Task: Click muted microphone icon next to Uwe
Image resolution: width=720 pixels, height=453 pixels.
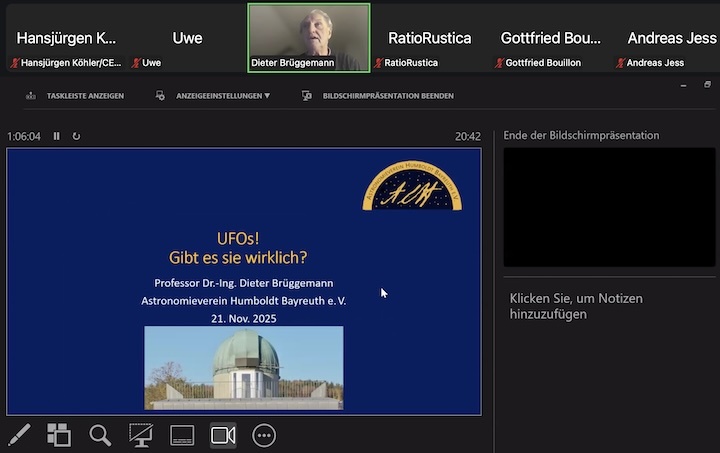Action: tap(136, 63)
